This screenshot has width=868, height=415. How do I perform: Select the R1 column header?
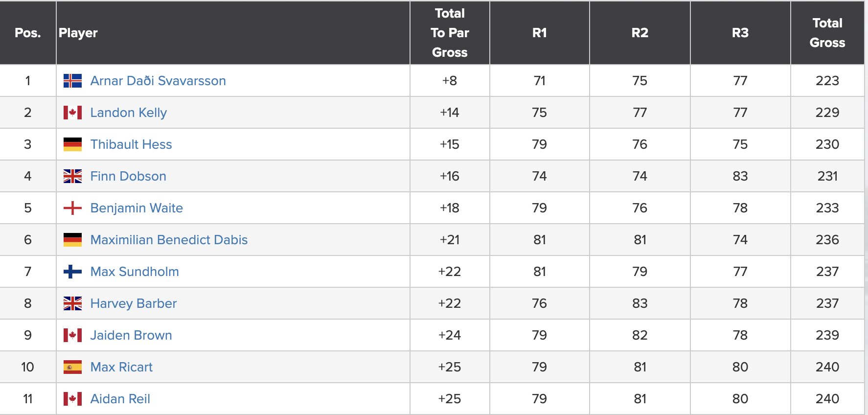(540, 33)
